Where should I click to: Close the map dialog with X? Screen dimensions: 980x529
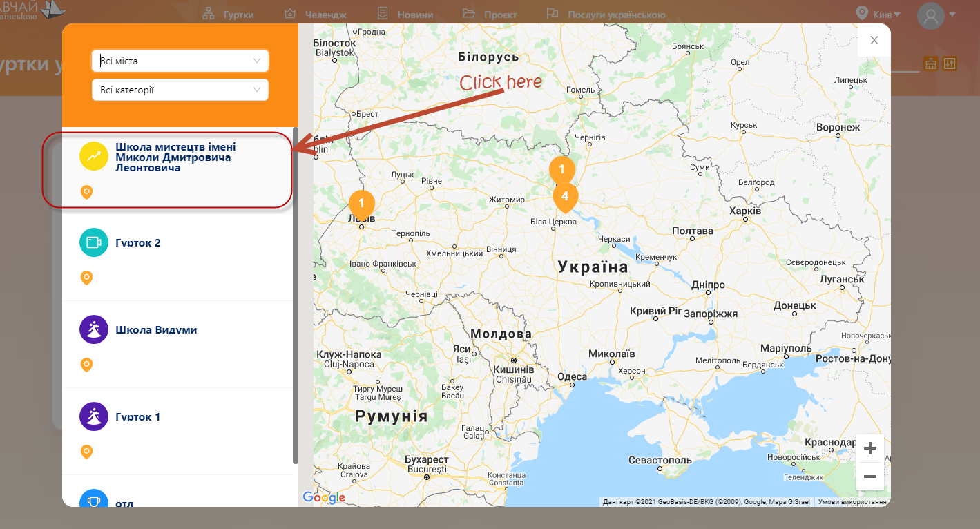click(874, 40)
